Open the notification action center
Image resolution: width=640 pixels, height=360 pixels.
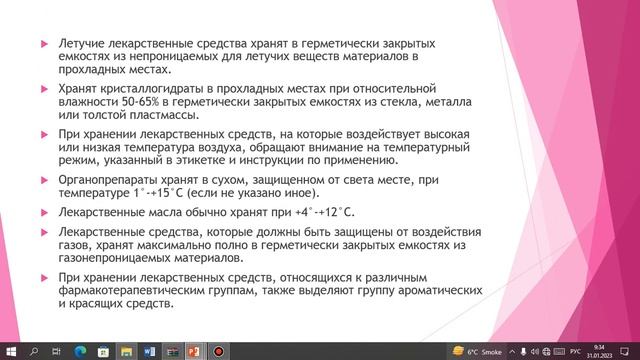[624, 351]
